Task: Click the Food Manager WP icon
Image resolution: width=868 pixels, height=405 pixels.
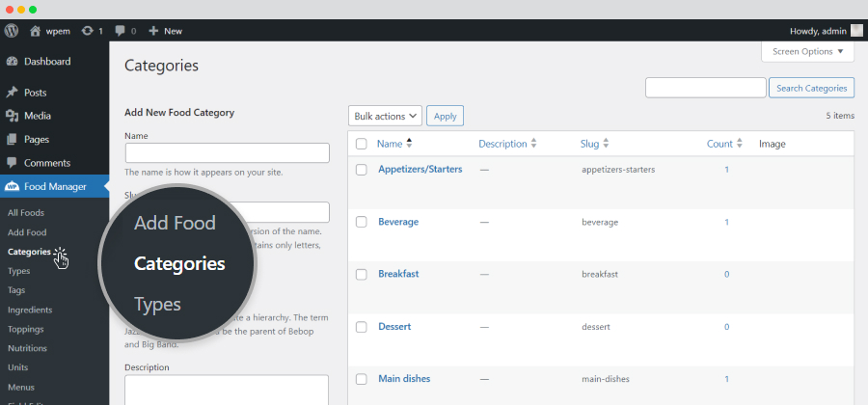Action: (13, 187)
